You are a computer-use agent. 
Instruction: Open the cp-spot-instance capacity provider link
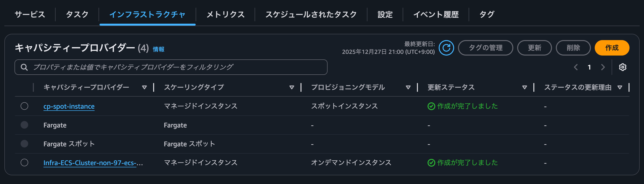tap(69, 106)
